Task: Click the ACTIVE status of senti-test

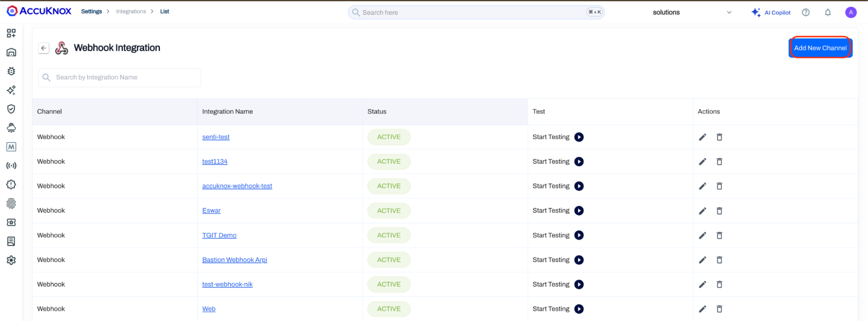Action: 389,137
